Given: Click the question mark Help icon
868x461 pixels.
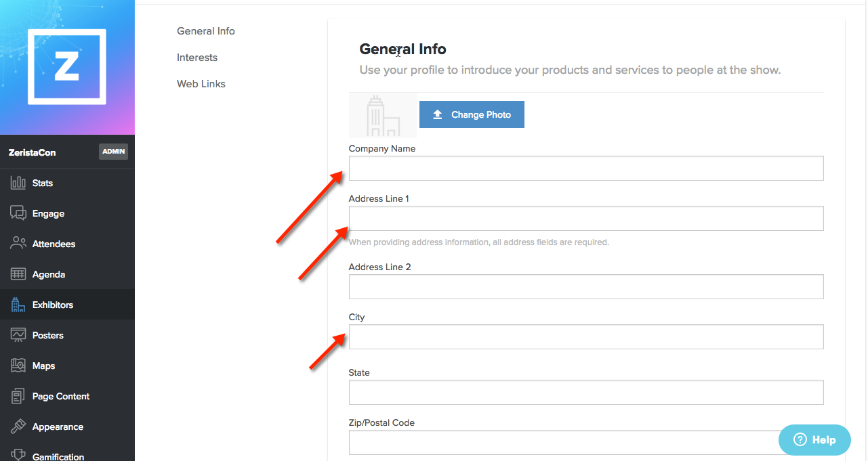Looking at the screenshot, I should (800, 440).
